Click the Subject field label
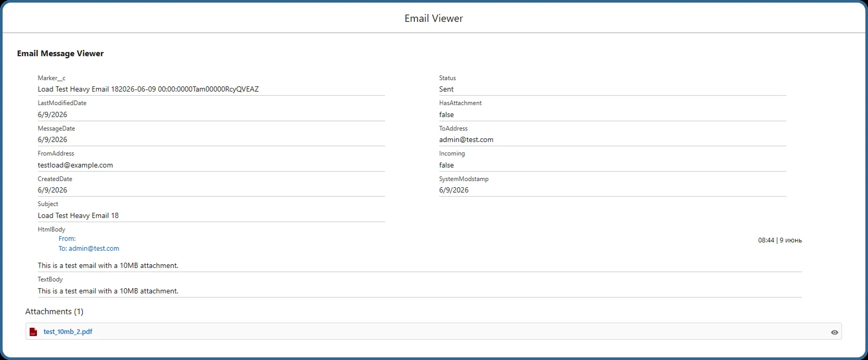The width and height of the screenshot is (868, 360). coord(48,204)
